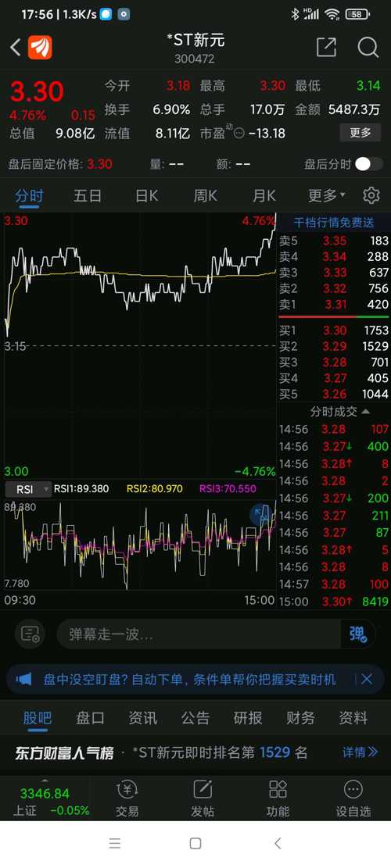The image size is (391, 868).
Task: Switch to the 盘口 tab
Action: (x=90, y=718)
